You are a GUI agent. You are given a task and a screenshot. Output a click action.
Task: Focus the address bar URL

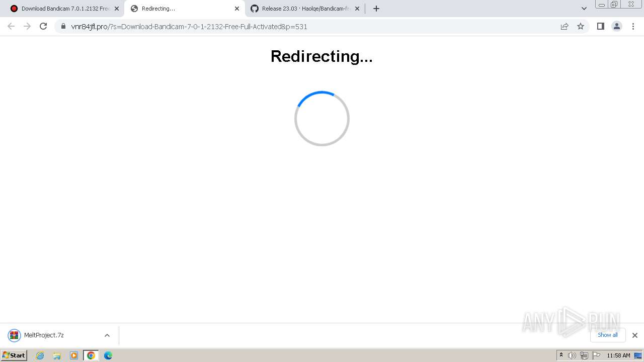(x=189, y=27)
